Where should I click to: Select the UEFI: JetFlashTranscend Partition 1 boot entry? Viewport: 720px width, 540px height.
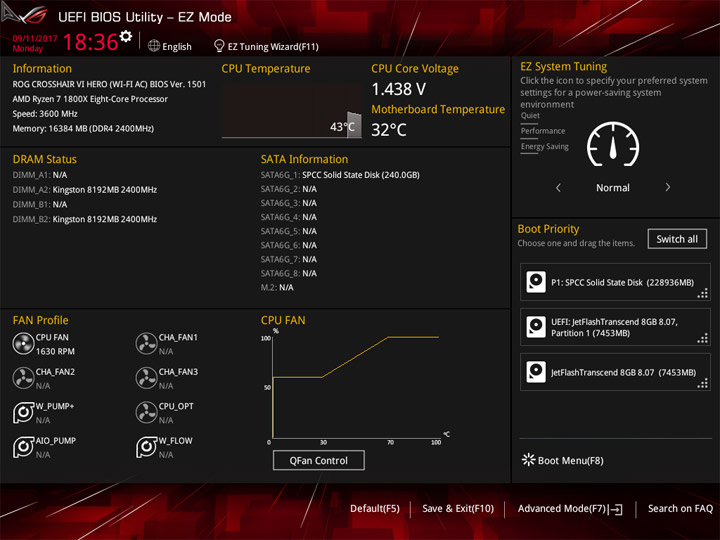tap(615, 327)
